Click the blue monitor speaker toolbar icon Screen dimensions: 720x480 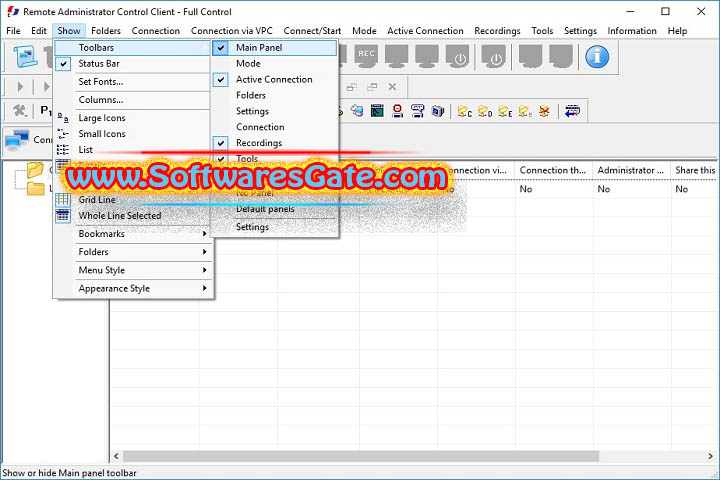click(x=438, y=111)
